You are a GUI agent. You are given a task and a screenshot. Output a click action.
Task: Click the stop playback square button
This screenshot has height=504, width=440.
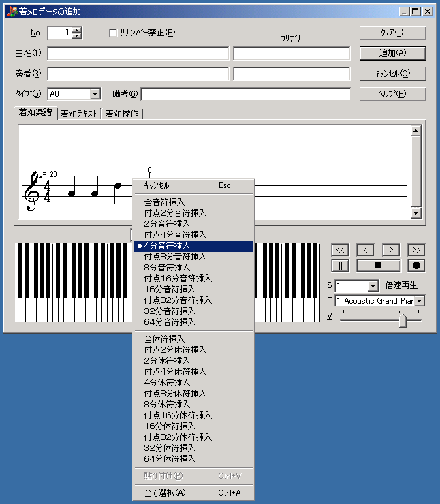tap(378, 266)
